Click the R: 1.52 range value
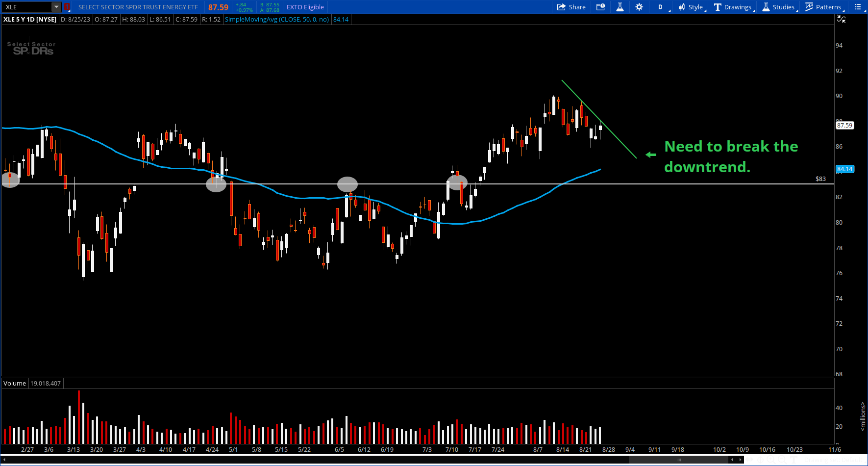This screenshot has height=466, width=868. tap(211, 19)
